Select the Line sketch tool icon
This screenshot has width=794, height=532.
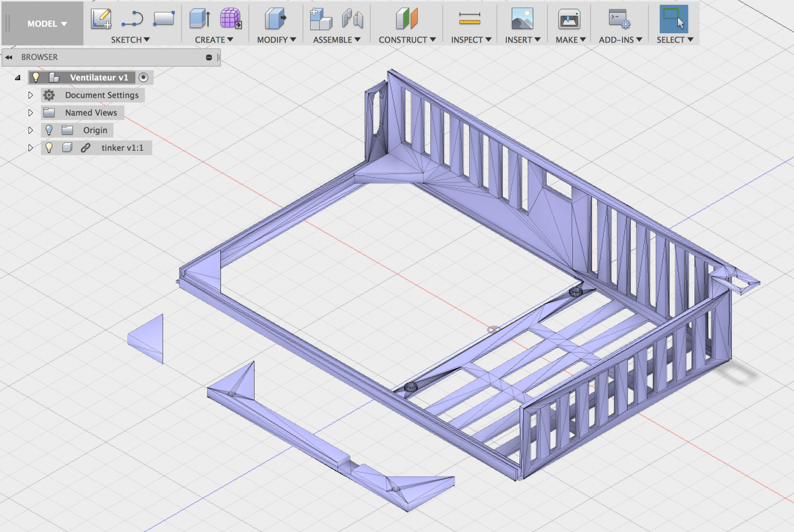tap(132, 19)
